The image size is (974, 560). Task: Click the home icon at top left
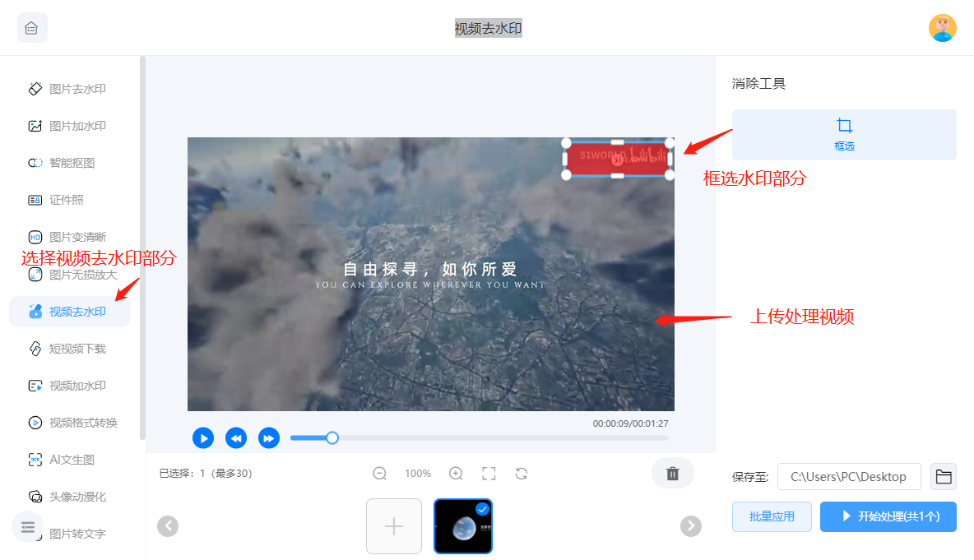(32, 28)
